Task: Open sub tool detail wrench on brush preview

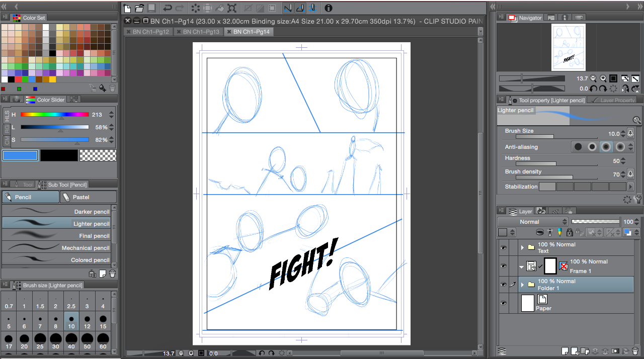Action: click(637, 120)
